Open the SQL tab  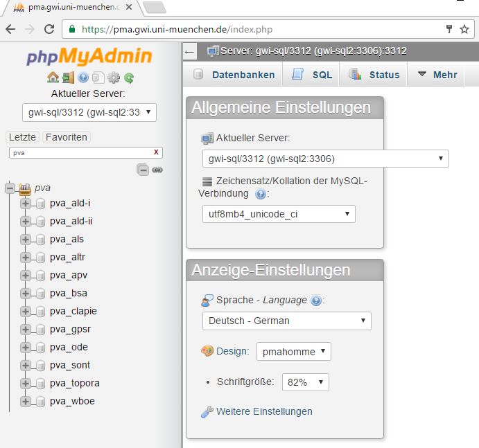[311, 75]
